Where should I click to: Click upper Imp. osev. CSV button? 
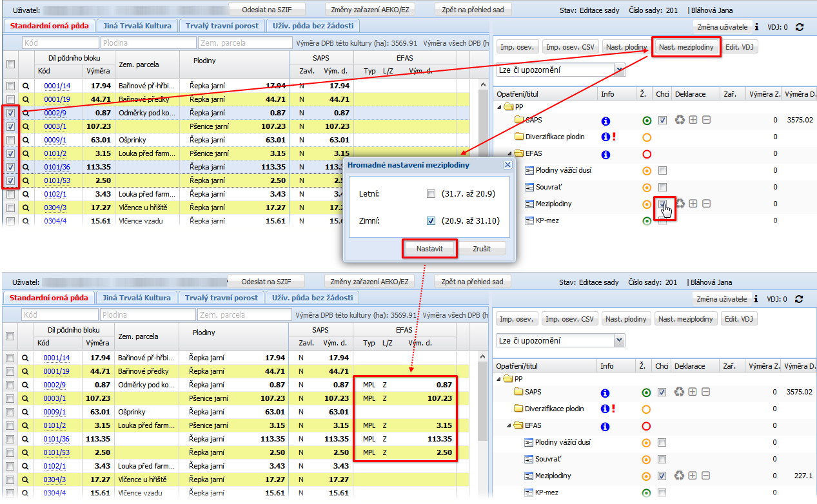569,47
